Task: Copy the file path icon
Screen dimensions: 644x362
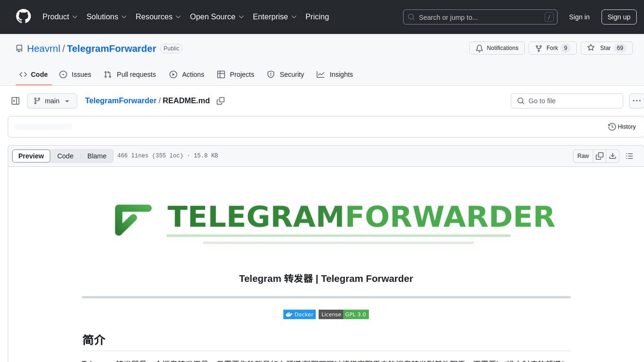Action: pos(220,101)
